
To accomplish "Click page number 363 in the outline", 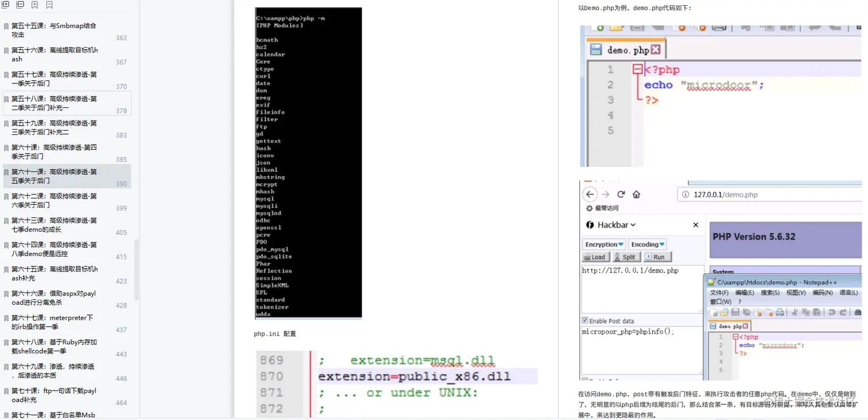I will pos(121,38).
